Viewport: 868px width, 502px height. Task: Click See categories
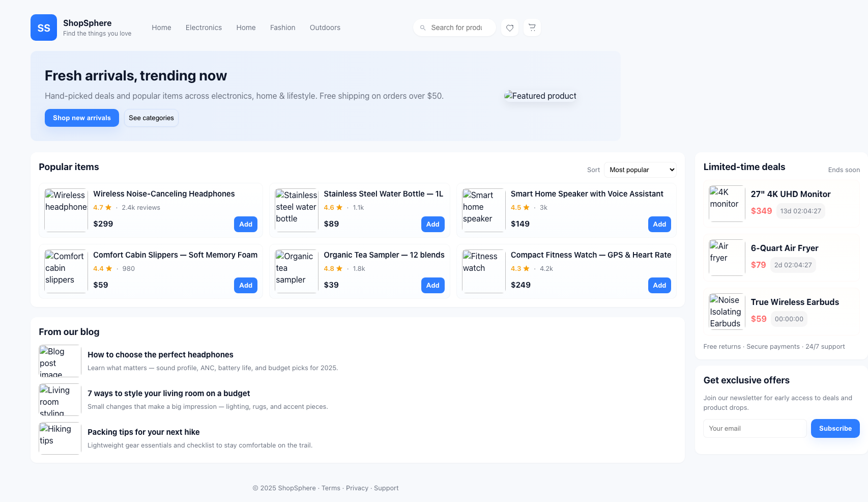151,118
